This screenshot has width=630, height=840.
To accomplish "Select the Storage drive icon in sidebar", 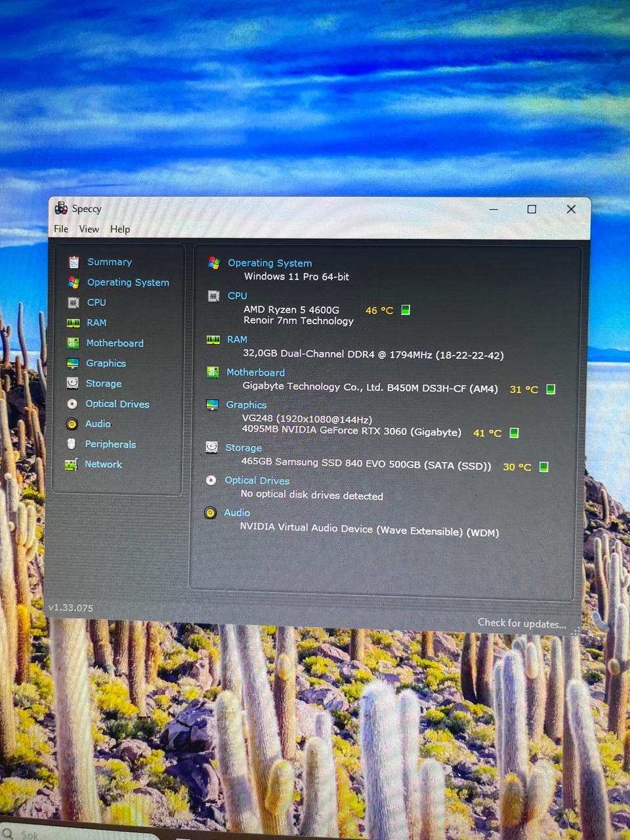I will (x=73, y=383).
